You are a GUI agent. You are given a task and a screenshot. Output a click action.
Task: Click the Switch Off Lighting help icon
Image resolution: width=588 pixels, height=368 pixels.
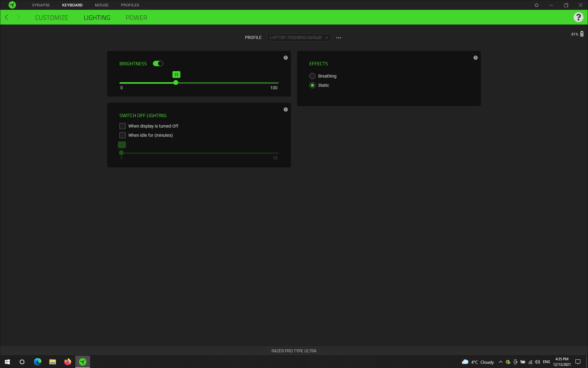coord(286,109)
